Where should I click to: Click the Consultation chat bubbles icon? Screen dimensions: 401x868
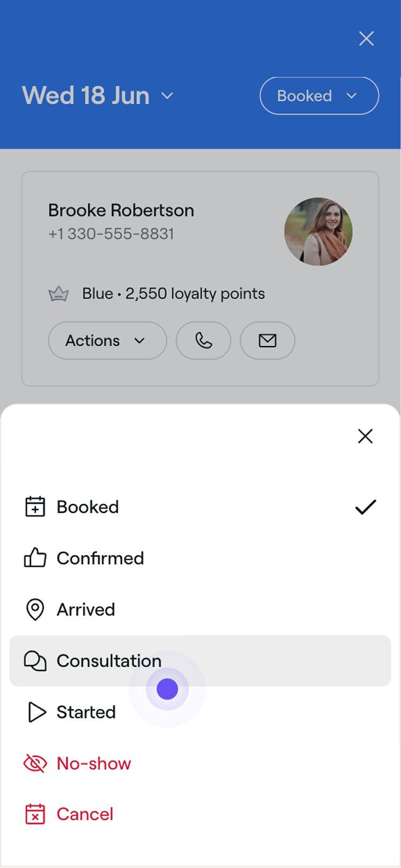35,661
